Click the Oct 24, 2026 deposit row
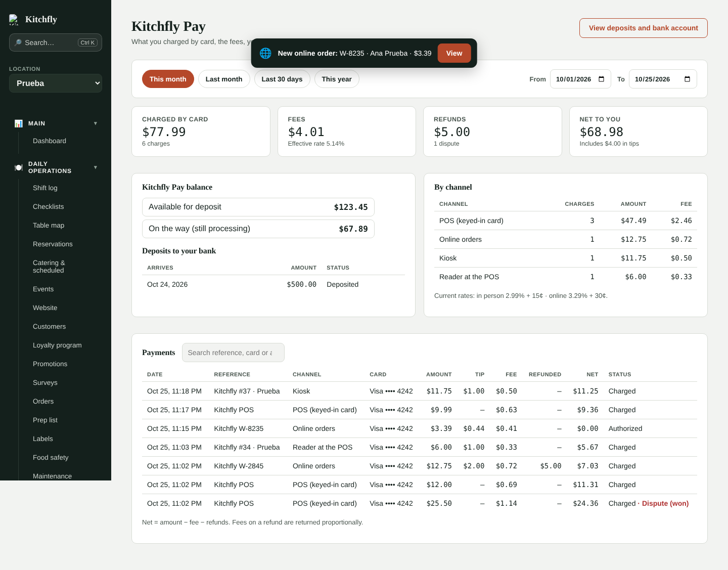This screenshot has width=728, height=570. pyautogui.click(x=274, y=284)
